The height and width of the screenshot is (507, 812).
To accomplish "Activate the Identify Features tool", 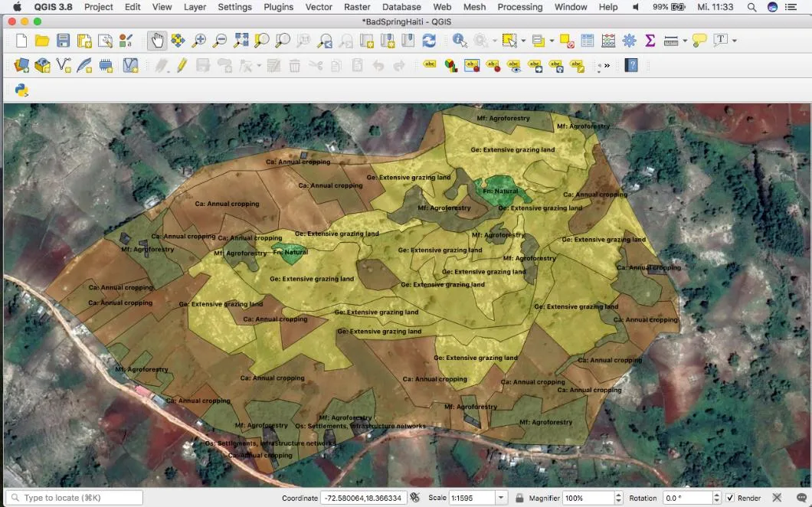I will pos(460,41).
